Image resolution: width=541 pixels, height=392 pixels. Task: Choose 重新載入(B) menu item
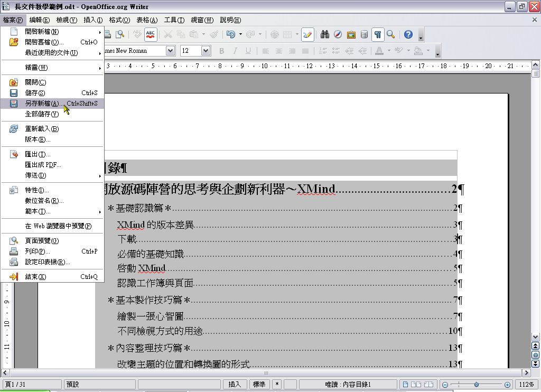(52, 129)
